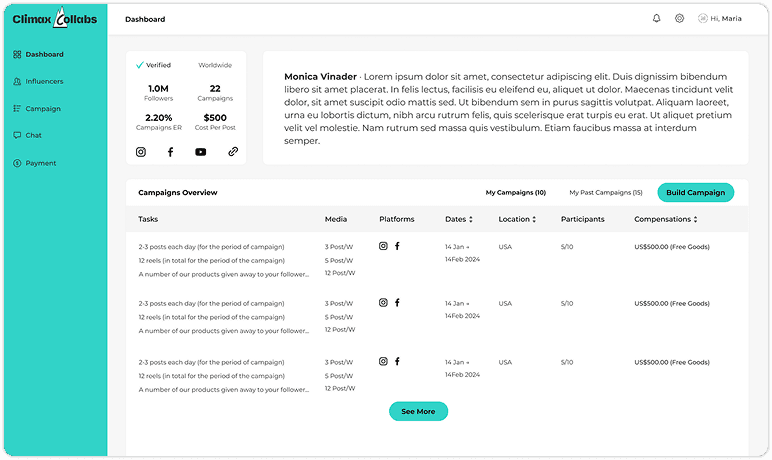Click the Tasks column header

148,219
